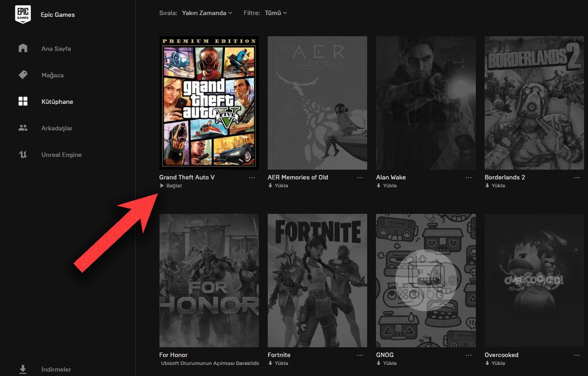Open the options menu for Borderlands 2
588x376 pixels.
point(577,177)
